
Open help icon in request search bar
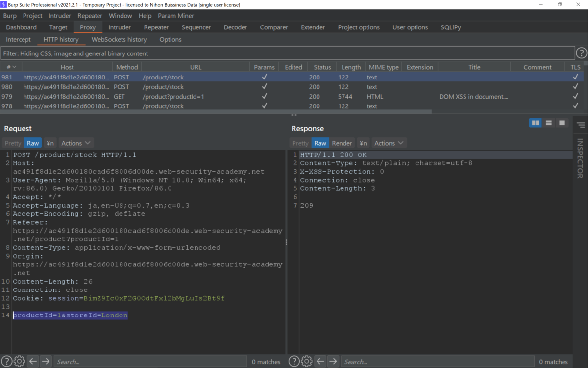6,362
